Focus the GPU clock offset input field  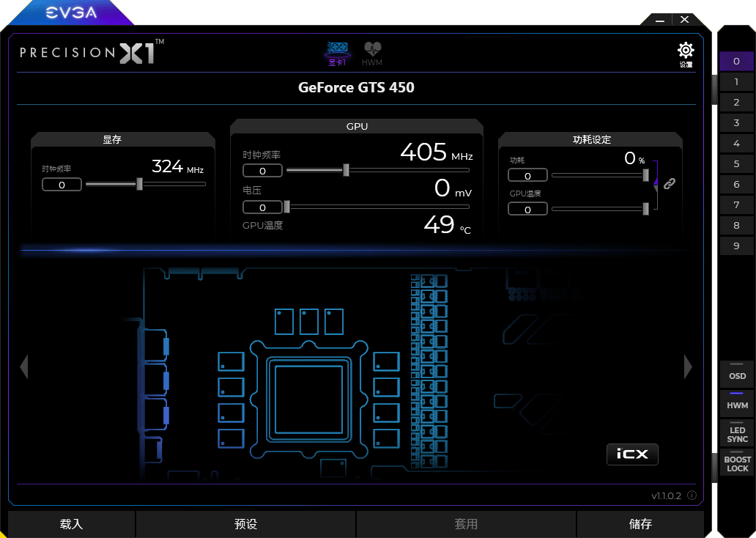(262, 171)
